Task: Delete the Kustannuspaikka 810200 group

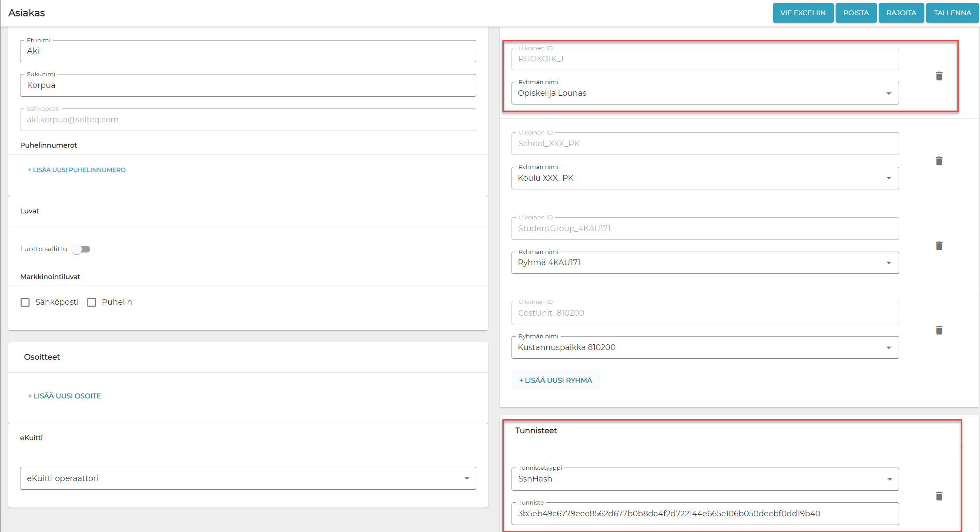Action: [939, 330]
